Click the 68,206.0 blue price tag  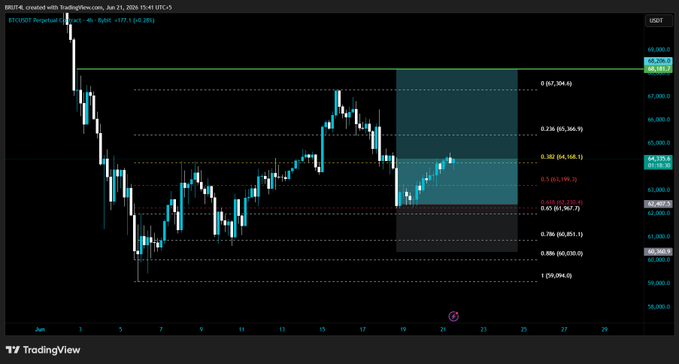658,61
